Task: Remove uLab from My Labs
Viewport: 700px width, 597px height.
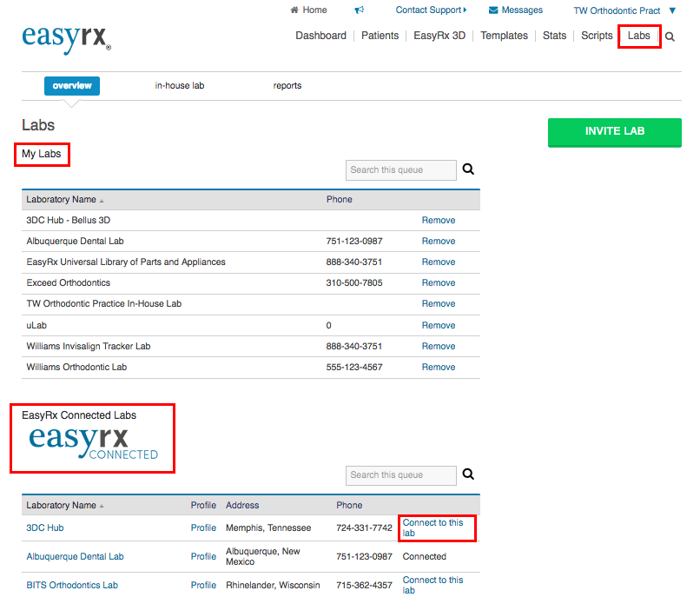Action: pyautogui.click(x=439, y=325)
